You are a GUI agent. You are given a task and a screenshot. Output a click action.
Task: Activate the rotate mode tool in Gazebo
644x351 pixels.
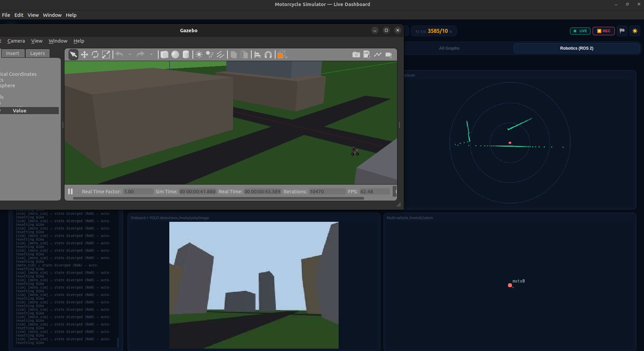pos(95,55)
